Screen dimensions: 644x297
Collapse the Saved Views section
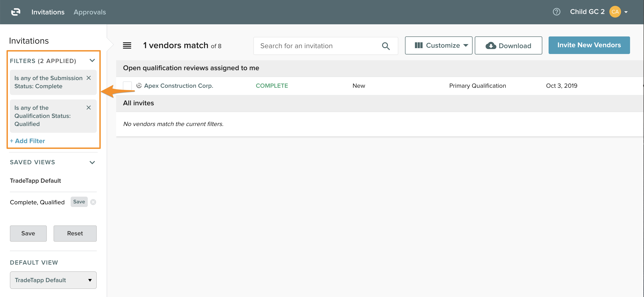click(x=92, y=162)
